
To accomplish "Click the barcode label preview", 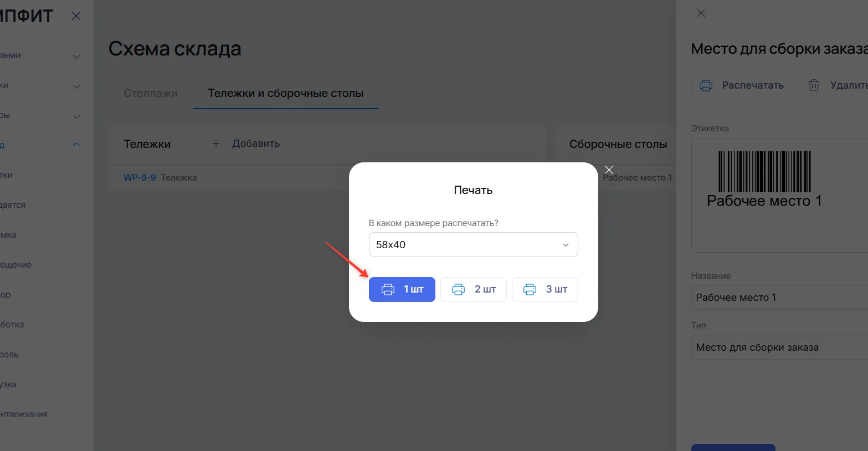I will [x=779, y=196].
